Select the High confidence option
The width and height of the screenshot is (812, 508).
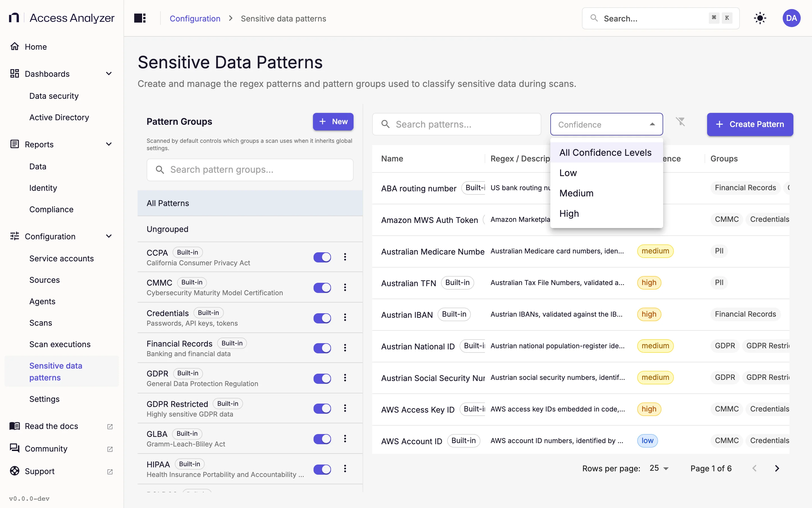(606, 214)
